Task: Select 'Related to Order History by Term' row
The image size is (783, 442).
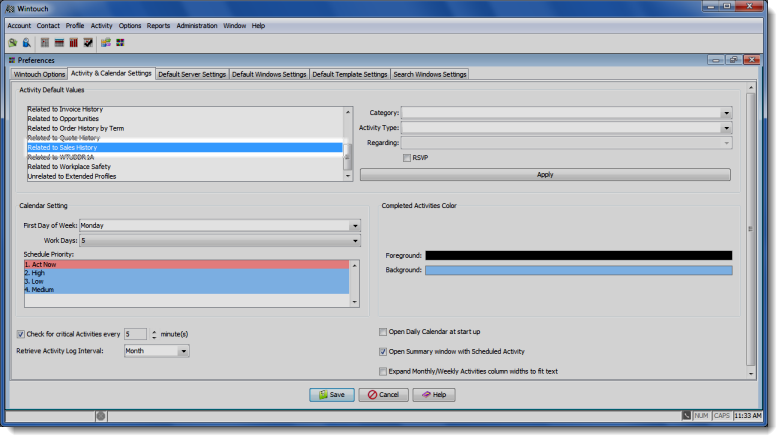Action: (185, 128)
